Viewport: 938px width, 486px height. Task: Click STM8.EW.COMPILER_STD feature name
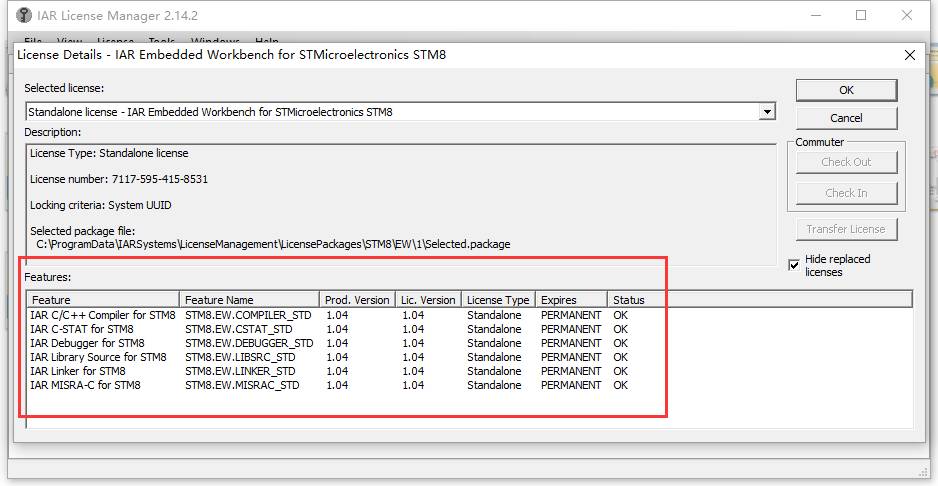tap(248, 315)
